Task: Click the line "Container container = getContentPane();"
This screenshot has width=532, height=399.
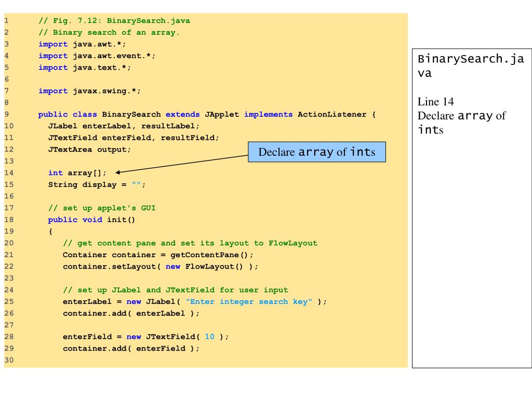Action: pyautogui.click(x=158, y=255)
